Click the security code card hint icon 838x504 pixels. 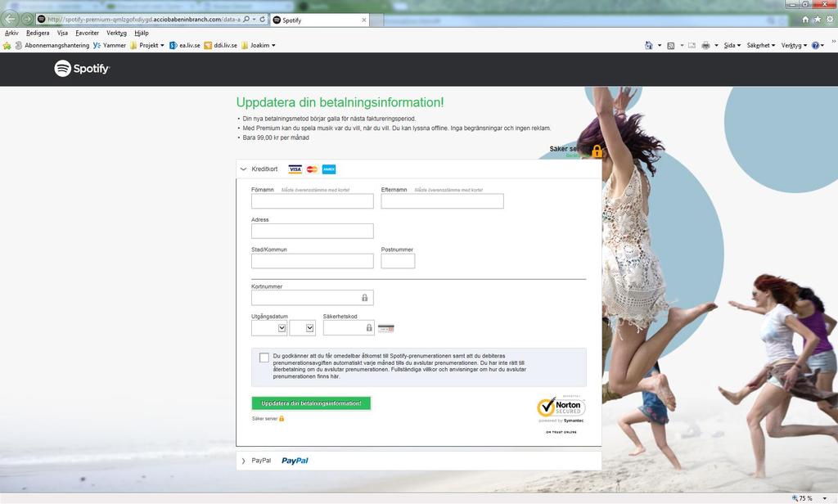[386, 328]
